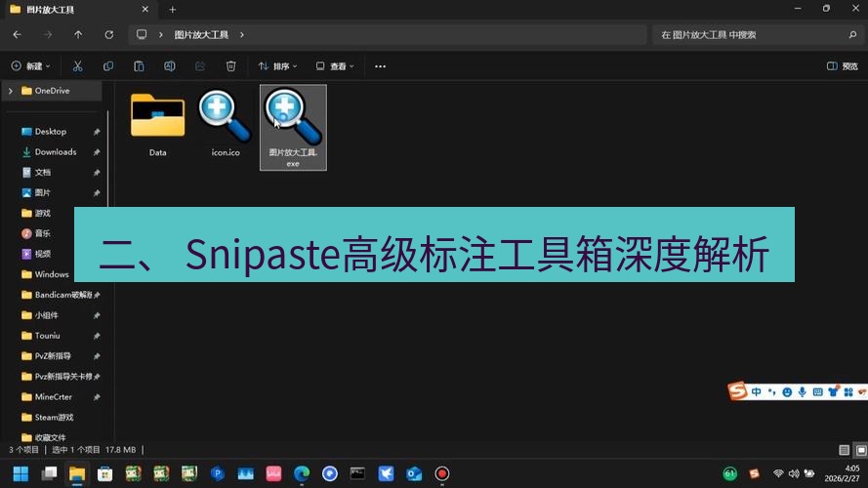The image size is (868, 488).
Task: Click 选中 1 个项目 17.8 MB status text
Action: [94, 450]
